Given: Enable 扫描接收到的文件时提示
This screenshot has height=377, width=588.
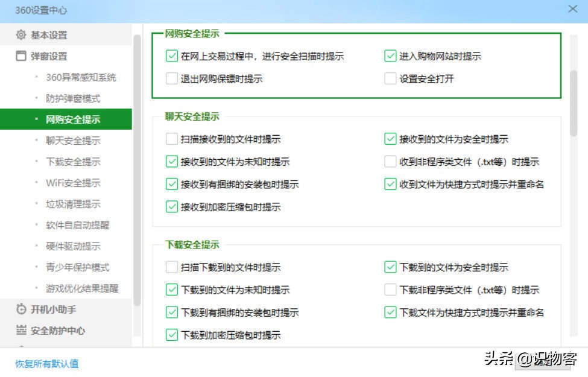Looking at the screenshot, I should 171,139.
